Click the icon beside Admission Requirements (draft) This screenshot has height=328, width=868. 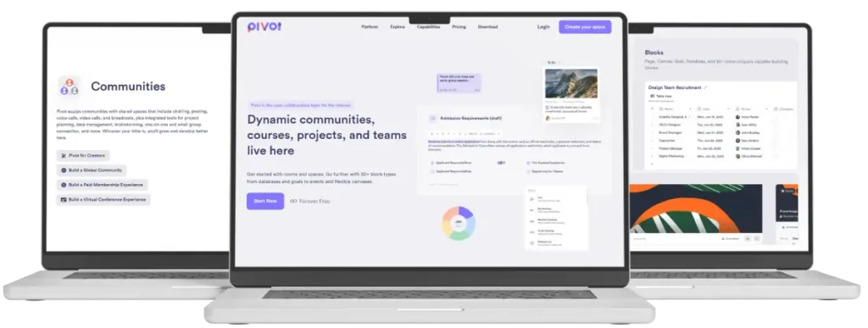click(433, 118)
